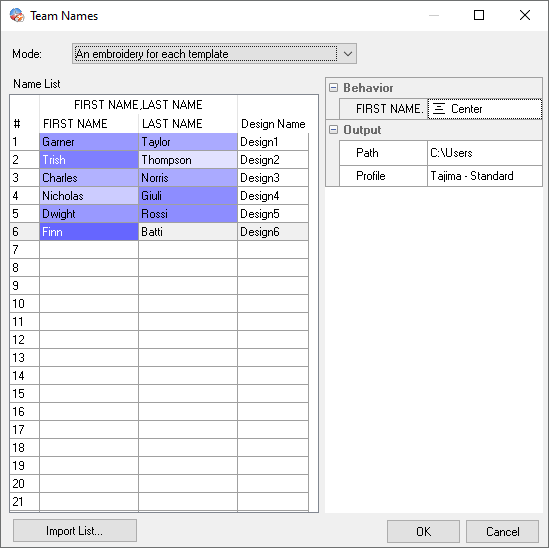Click the Giuli last name cell
This screenshot has width=549, height=548.
click(x=188, y=196)
